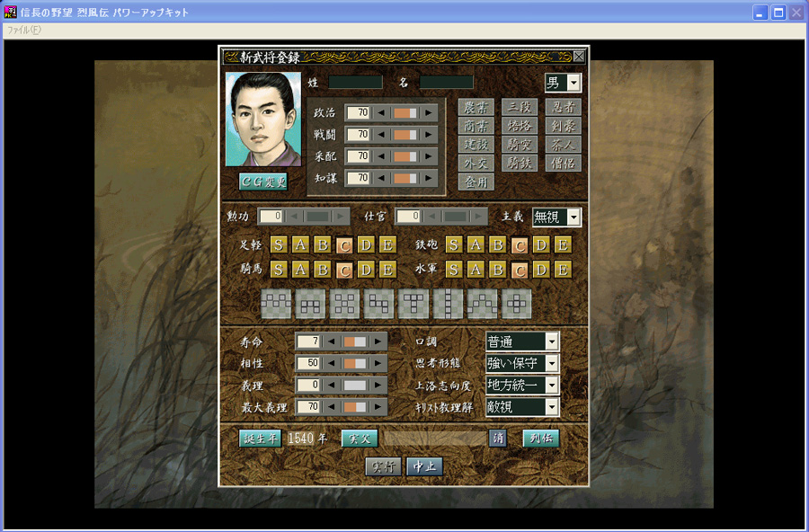809x532 pixels.
Task: Cancel with the 中止 button
Action: pyautogui.click(x=424, y=467)
